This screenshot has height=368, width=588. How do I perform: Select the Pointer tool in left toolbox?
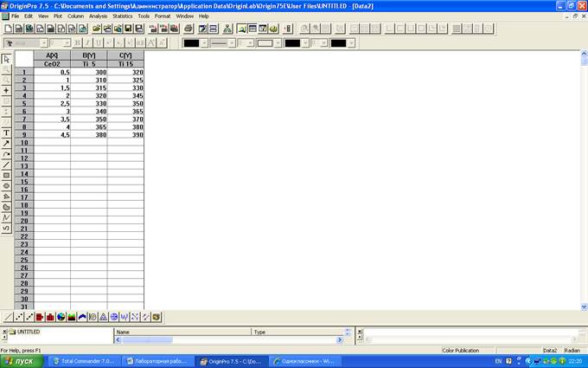pos(6,59)
